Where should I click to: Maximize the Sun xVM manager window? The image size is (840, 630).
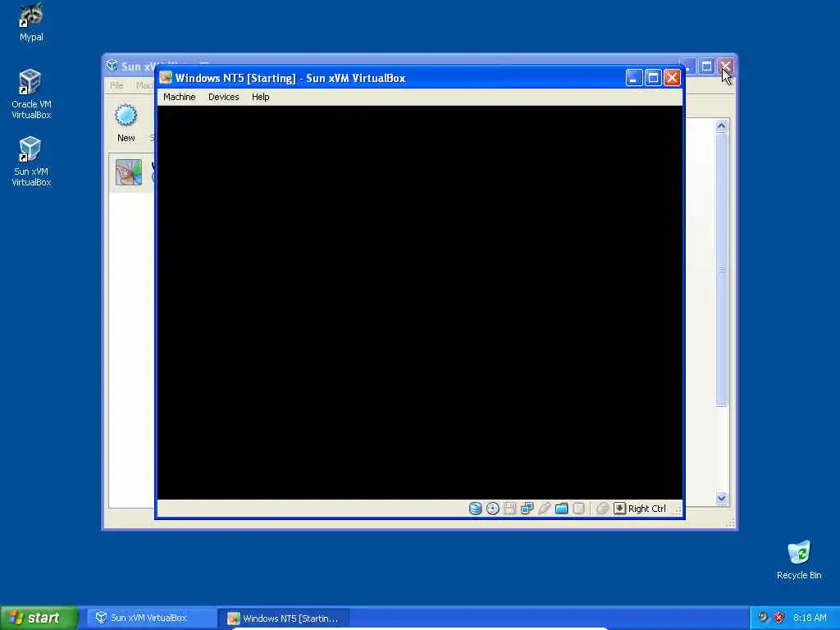pos(706,66)
